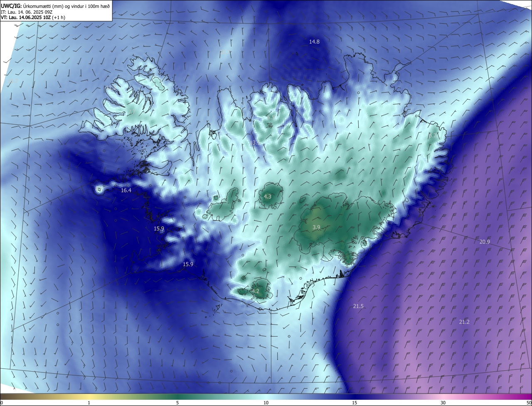The width and height of the screenshot is (532, 406).
Task: Click the 3.9 value on the large glacier
Action: tap(316, 227)
